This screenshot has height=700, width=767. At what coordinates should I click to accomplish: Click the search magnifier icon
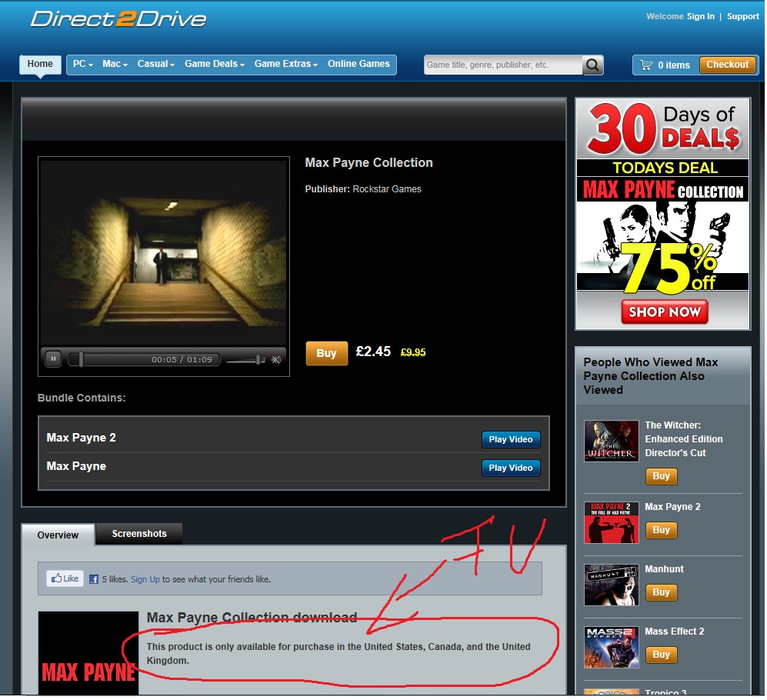(592, 65)
